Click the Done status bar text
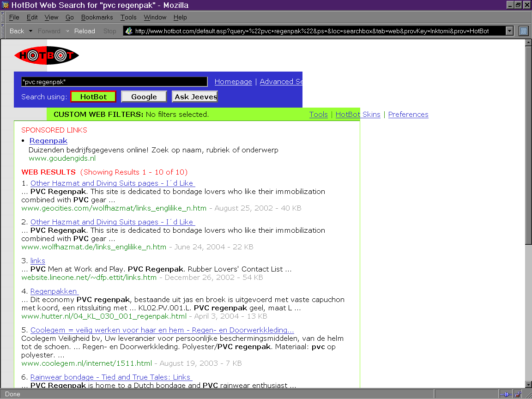532x399 pixels. click(12, 394)
